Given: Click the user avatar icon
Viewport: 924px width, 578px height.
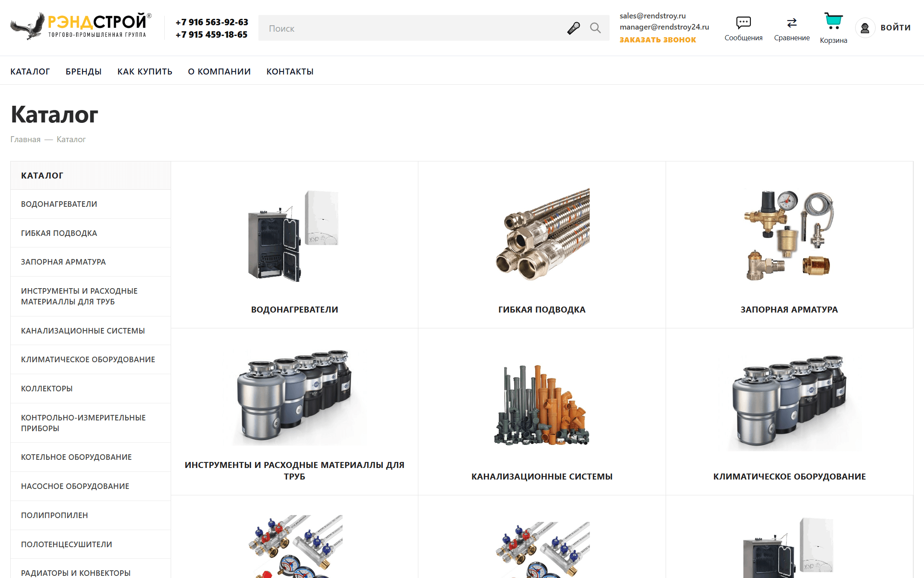Looking at the screenshot, I should pos(865,28).
